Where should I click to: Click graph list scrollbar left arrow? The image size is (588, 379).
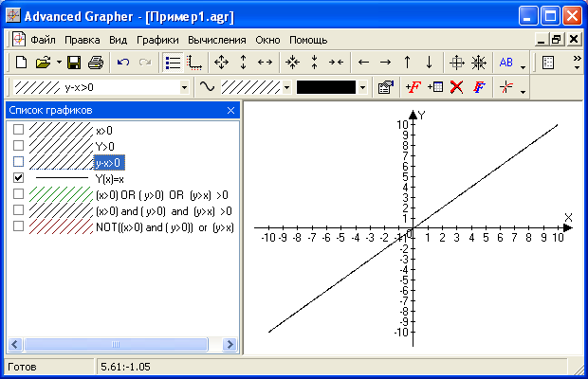[x=15, y=344]
